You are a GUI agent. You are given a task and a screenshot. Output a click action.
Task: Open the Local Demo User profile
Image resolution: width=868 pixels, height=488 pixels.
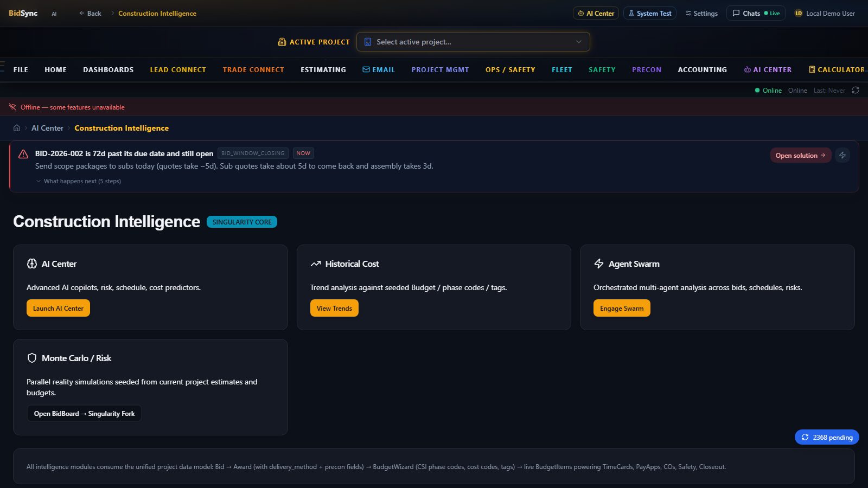click(x=825, y=13)
